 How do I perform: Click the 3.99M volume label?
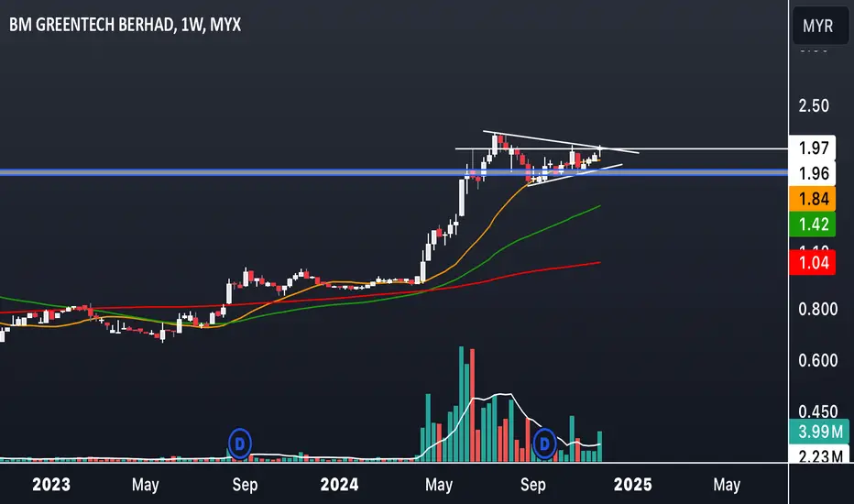tap(819, 432)
